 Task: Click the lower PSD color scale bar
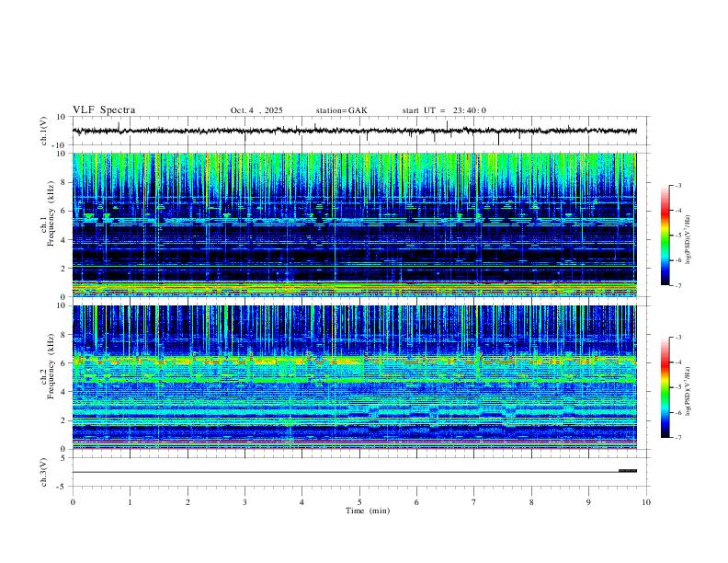[665, 387]
